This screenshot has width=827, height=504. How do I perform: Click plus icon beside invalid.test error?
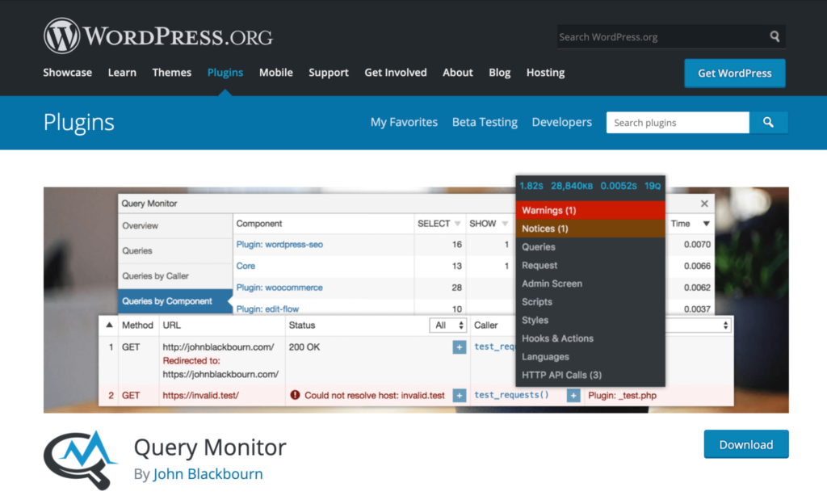(459, 396)
